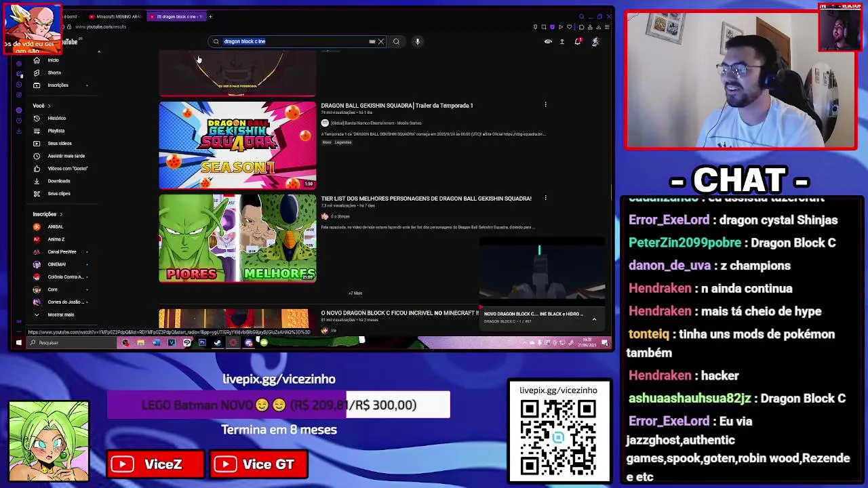868x488 pixels.
Task: Start voice search with the microphone
Action: click(418, 41)
